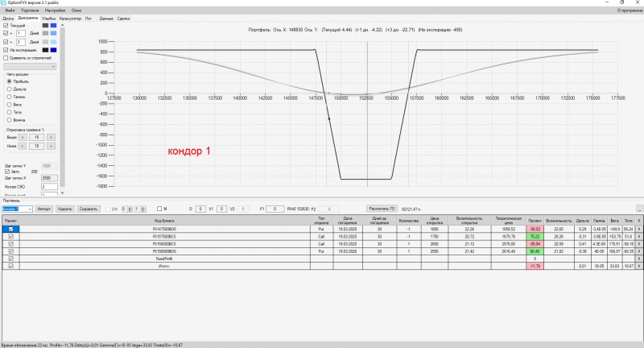Enable Сравнить со стратегией checkbox
This screenshot has width=644, height=348.
(x=6, y=58)
